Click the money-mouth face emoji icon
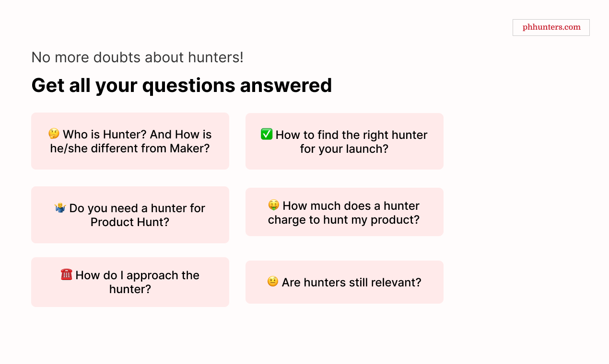 pyautogui.click(x=274, y=205)
